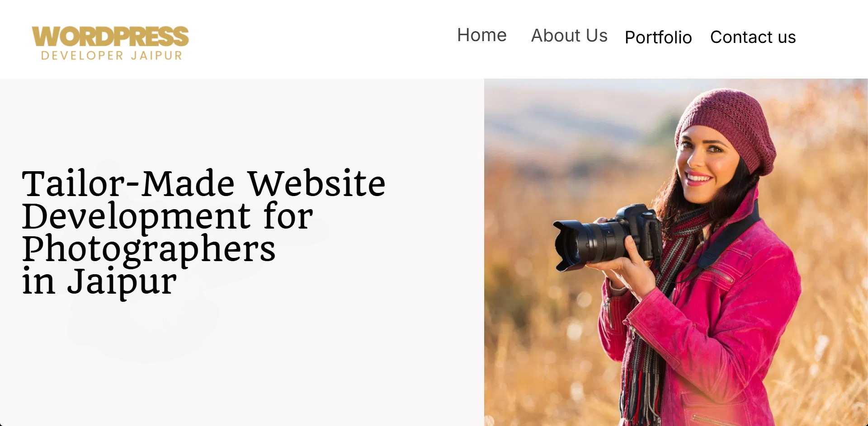Click the DEVELOPER JAIPUR logo subtitle
This screenshot has height=426, width=868.
(x=112, y=56)
